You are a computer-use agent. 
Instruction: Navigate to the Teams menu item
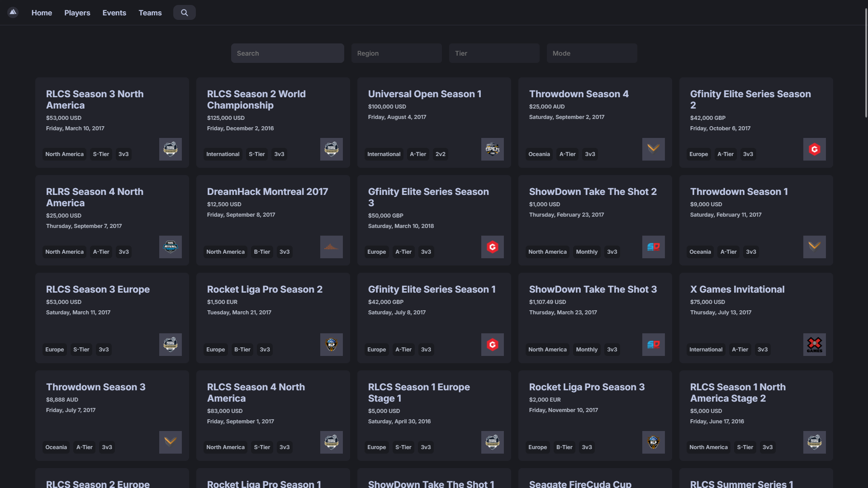tap(150, 13)
